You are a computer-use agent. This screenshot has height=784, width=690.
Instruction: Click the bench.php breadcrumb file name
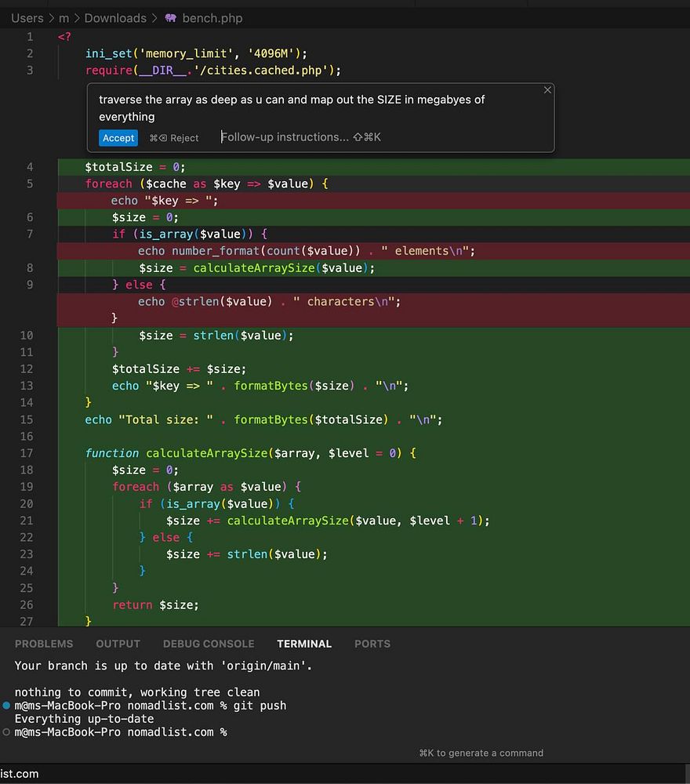pyautogui.click(x=212, y=19)
